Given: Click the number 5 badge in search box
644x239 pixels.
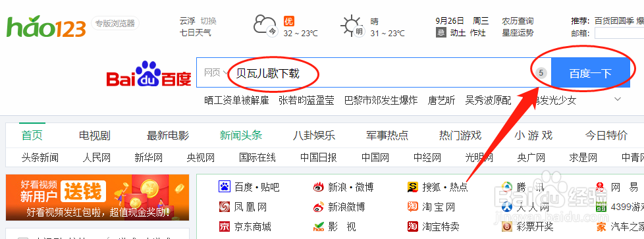Looking at the screenshot, I should pyautogui.click(x=541, y=73).
